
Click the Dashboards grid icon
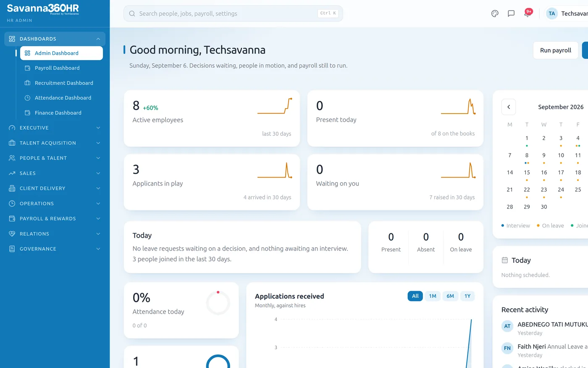tap(12, 39)
